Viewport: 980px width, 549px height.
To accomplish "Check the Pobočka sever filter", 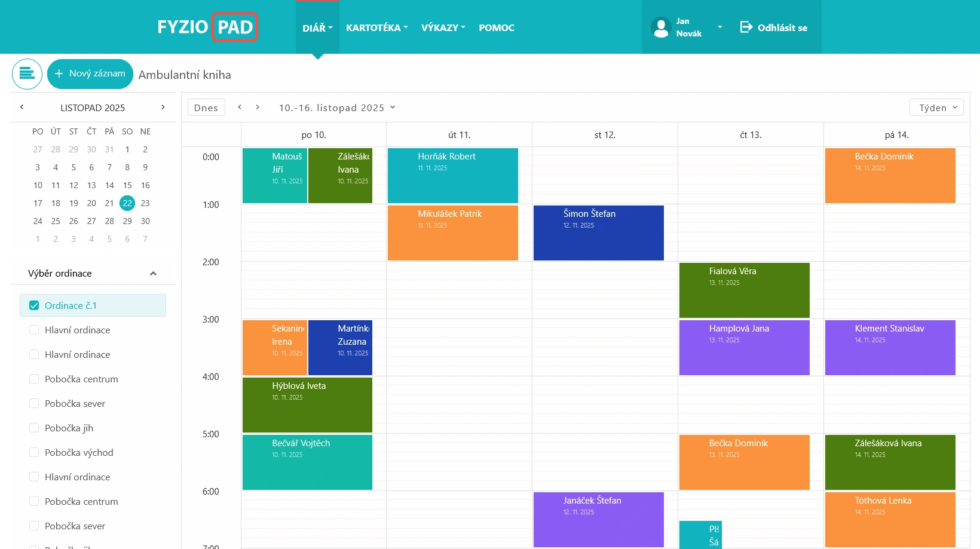I will (34, 403).
